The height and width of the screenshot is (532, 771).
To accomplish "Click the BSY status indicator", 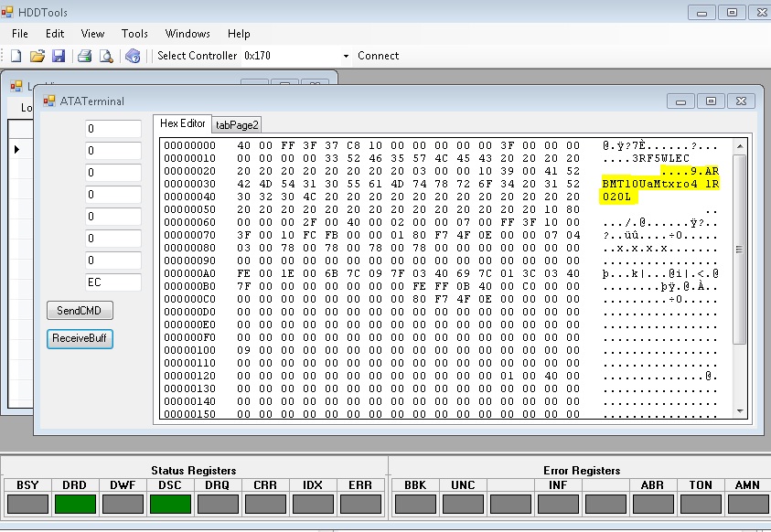I will pyautogui.click(x=28, y=505).
